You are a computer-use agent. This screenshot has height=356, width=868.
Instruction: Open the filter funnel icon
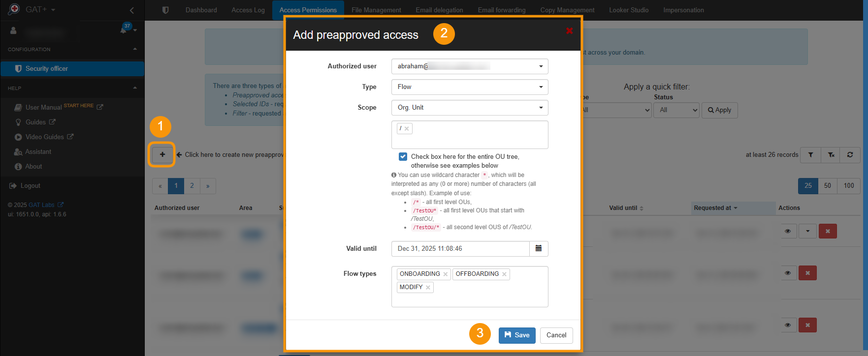[x=810, y=155]
